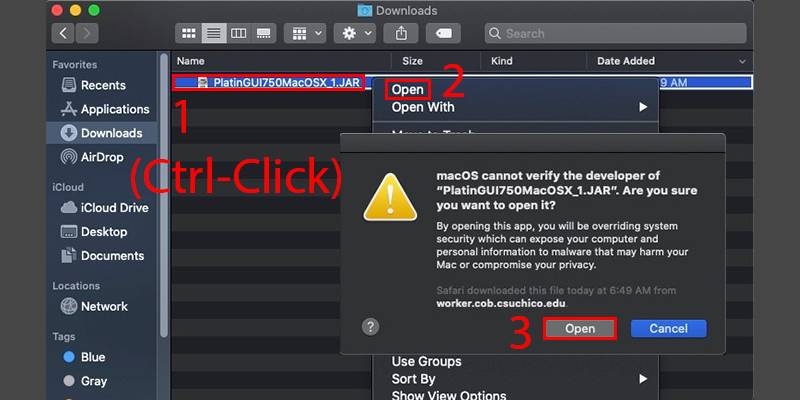800x400 pixels.
Task: Open AirDrop in the sidebar
Action: click(x=101, y=157)
